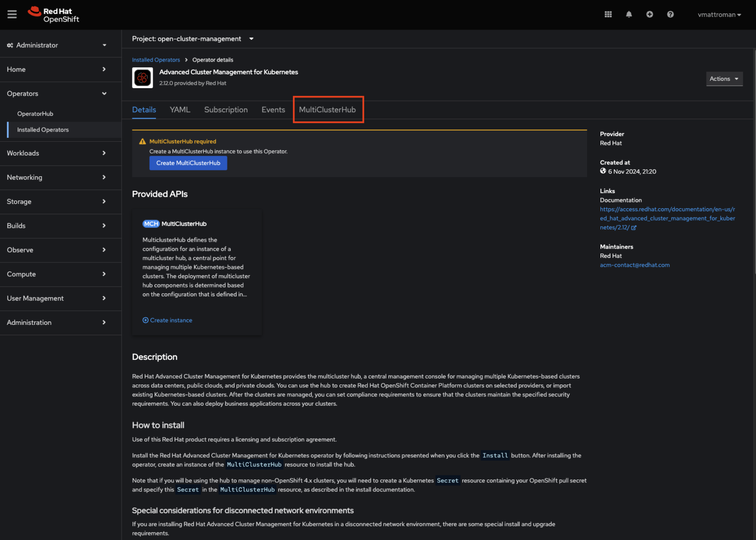Viewport: 756px width, 540px height.
Task: Switch to the YAML tab
Action: pos(180,110)
